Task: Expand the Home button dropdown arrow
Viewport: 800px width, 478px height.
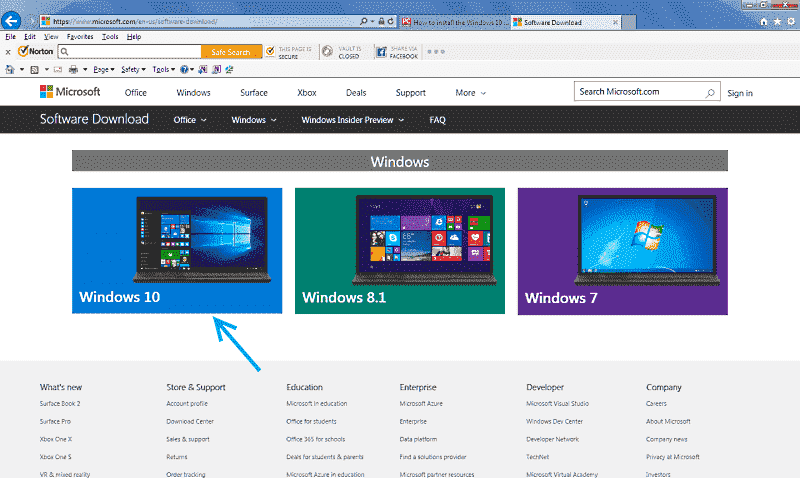Action: click(21, 69)
